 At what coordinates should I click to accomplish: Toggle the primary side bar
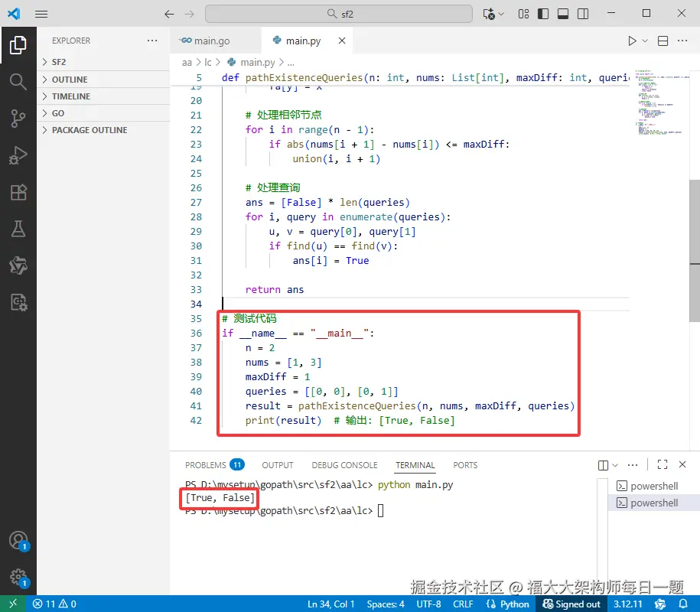pyautogui.click(x=543, y=14)
